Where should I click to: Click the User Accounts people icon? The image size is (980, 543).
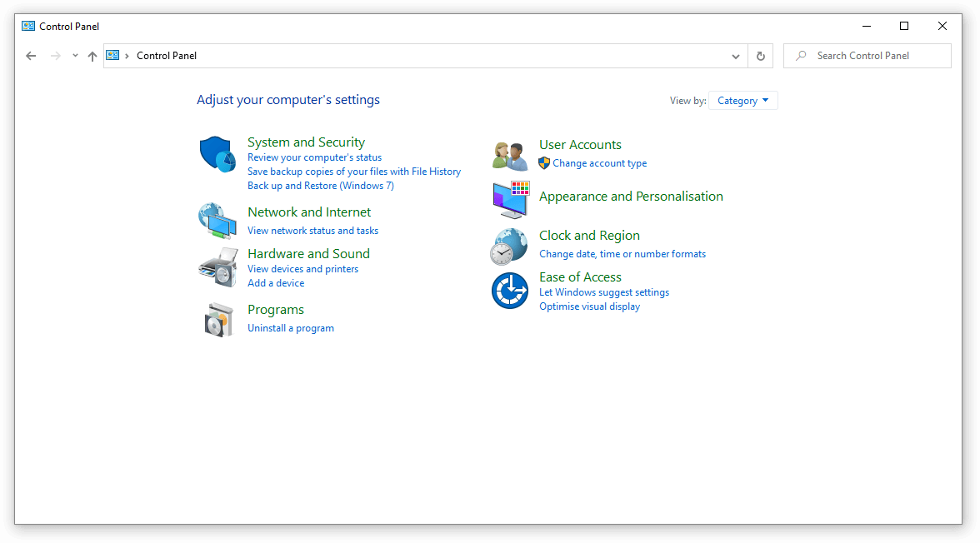click(x=509, y=156)
